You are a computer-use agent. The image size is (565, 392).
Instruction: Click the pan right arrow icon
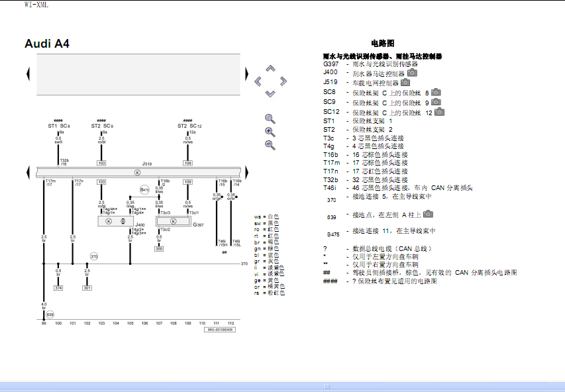click(283, 81)
